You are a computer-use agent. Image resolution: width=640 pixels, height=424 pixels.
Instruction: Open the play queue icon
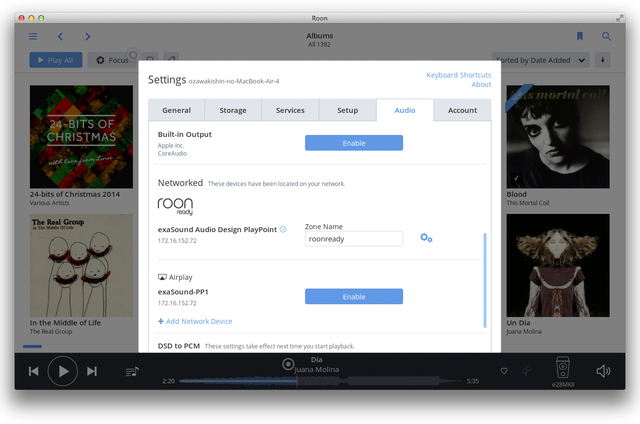click(132, 372)
